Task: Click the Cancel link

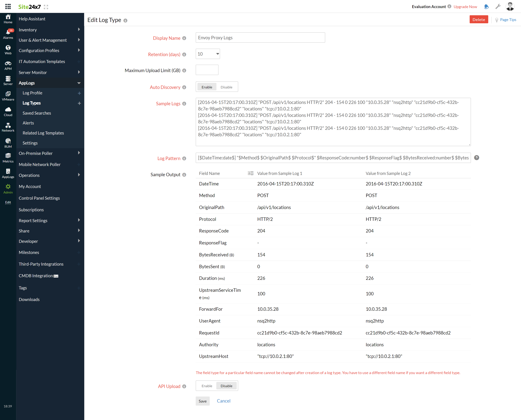Action: pyautogui.click(x=223, y=401)
